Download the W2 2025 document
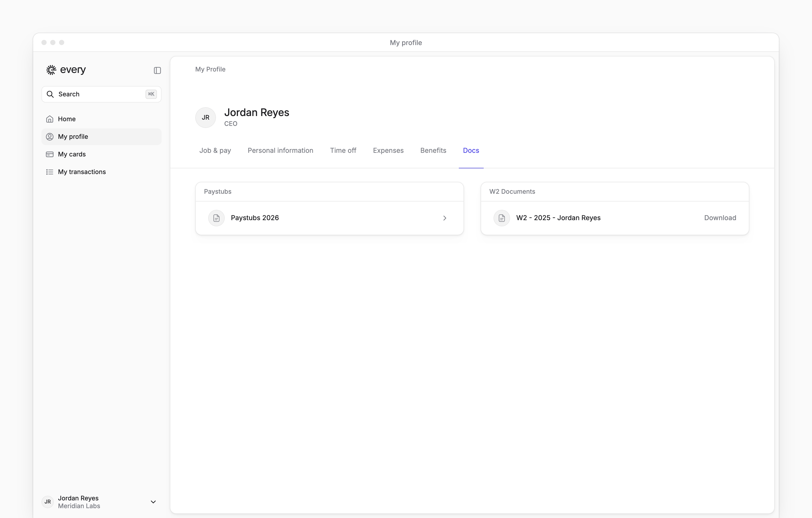 [x=720, y=218]
